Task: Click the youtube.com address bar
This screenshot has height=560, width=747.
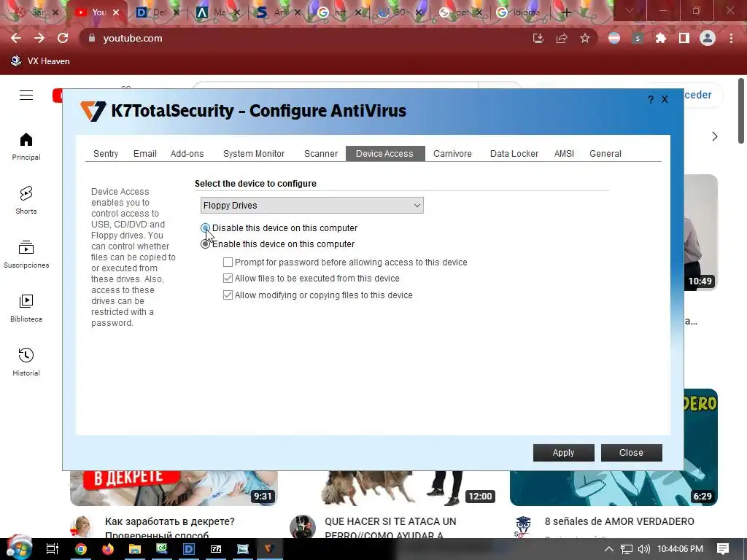Action: tap(305, 38)
